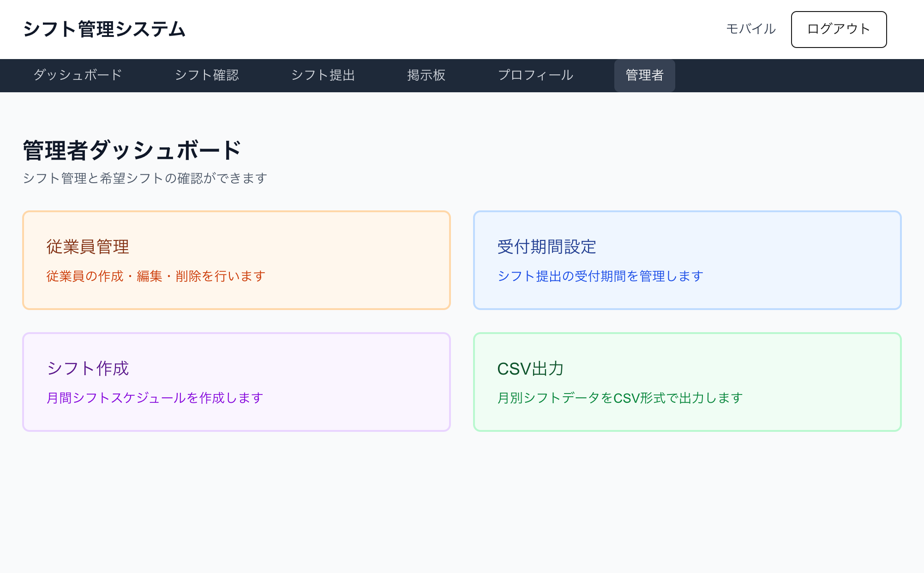This screenshot has width=924, height=573.
Task: Click the CSV出力 card title
Action: point(530,369)
